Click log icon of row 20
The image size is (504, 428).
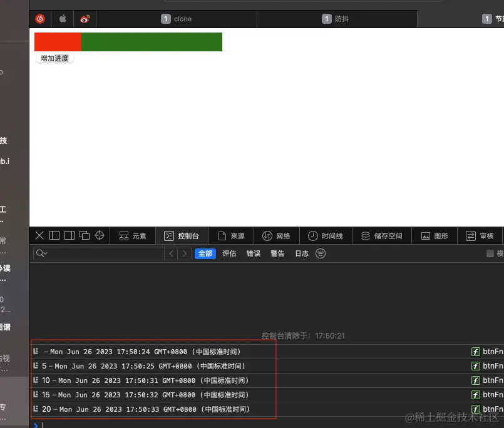[36, 409]
